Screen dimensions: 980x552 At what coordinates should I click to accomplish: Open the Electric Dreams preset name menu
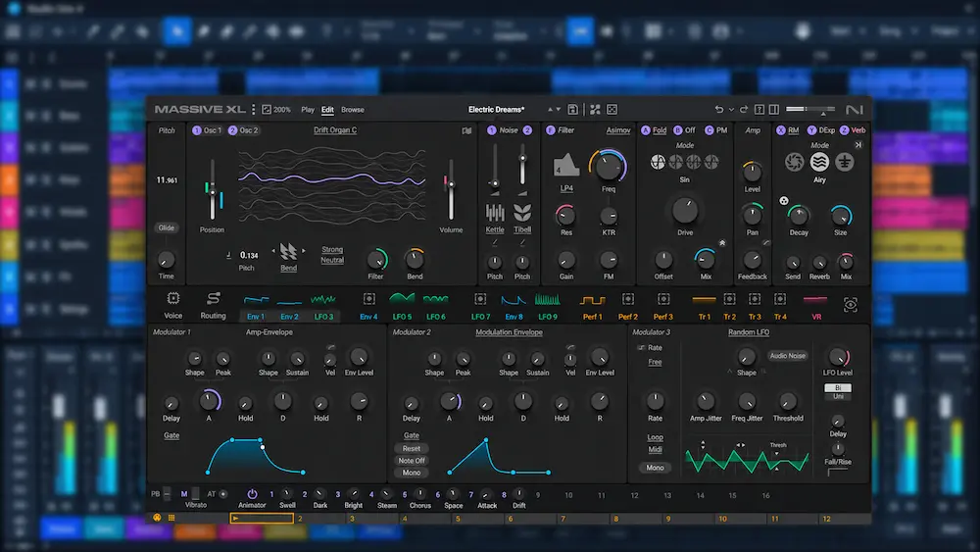(x=497, y=110)
